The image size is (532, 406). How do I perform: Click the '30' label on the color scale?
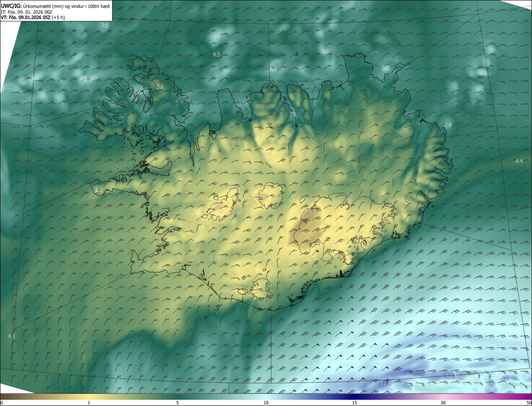443,403
